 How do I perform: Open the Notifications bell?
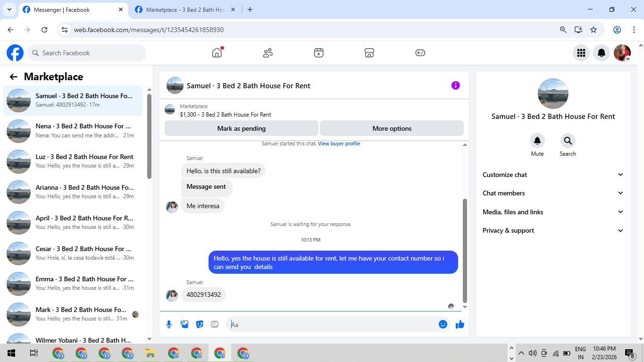(602, 53)
